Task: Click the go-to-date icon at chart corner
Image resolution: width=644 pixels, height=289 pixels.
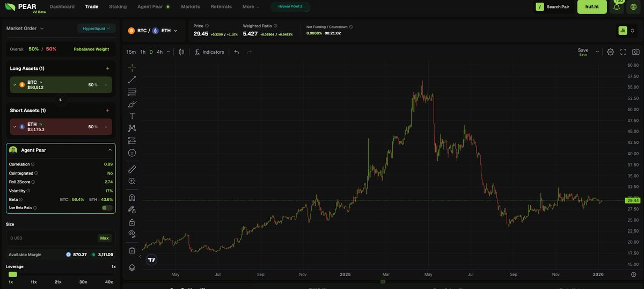Action: [x=633, y=274]
